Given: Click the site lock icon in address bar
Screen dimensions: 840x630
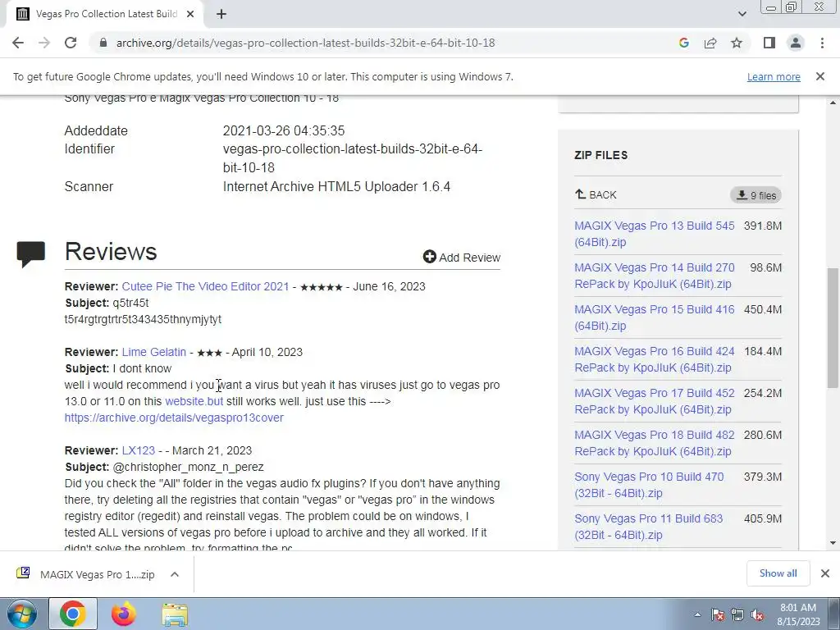Looking at the screenshot, I should click(x=103, y=43).
